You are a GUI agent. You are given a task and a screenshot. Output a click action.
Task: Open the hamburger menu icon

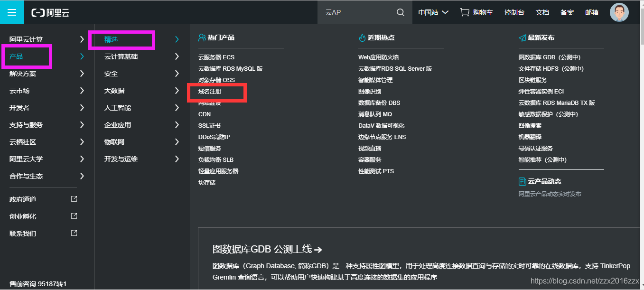12,12
